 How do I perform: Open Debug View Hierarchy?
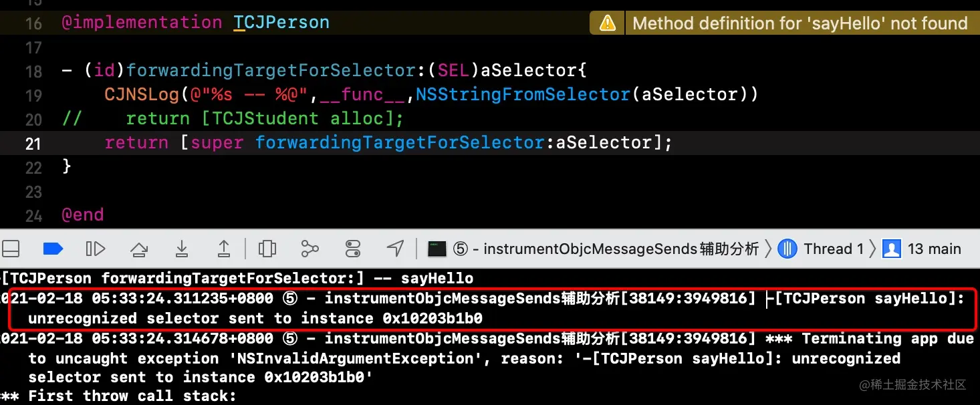pyautogui.click(x=267, y=249)
